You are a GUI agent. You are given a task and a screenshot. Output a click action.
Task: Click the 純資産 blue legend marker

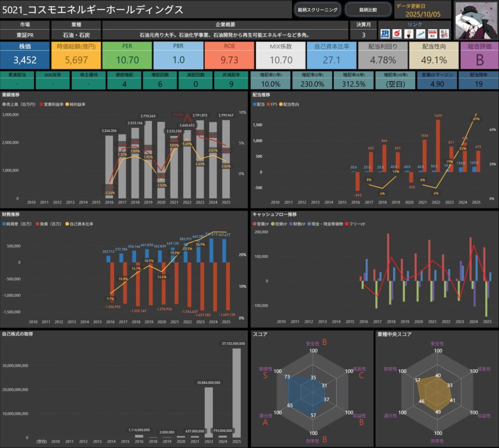(4, 224)
